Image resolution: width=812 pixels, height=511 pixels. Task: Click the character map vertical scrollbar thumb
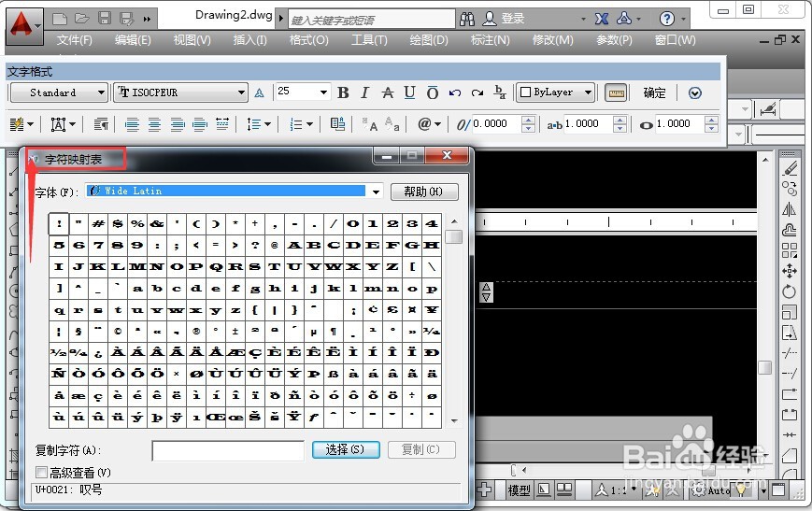[454, 236]
